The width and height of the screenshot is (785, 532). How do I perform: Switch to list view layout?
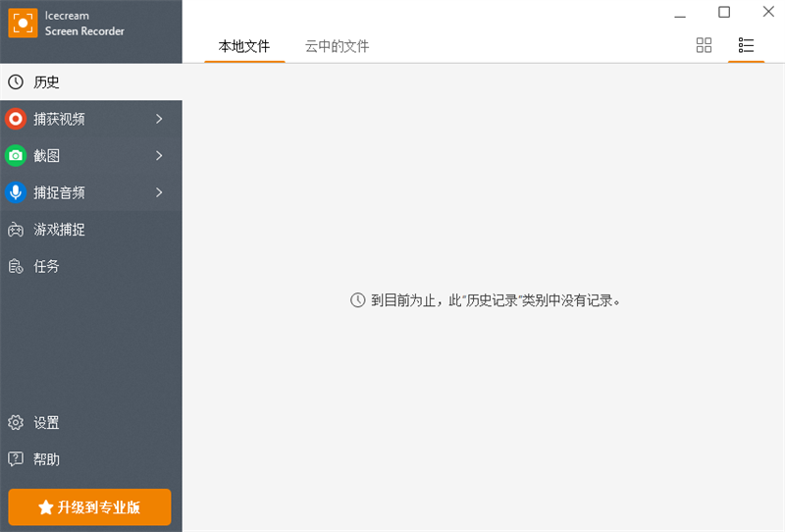pos(746,45)
